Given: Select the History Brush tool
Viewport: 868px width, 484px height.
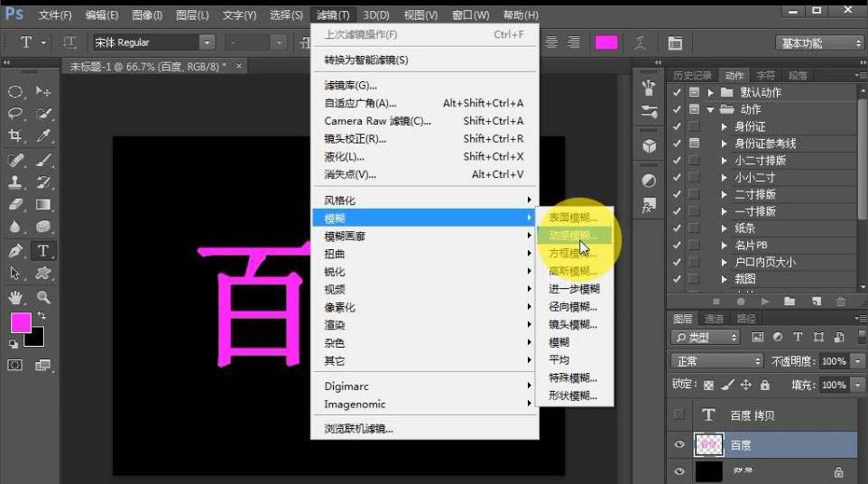Looking at the screenshot, I should click(x=43, y=182).
